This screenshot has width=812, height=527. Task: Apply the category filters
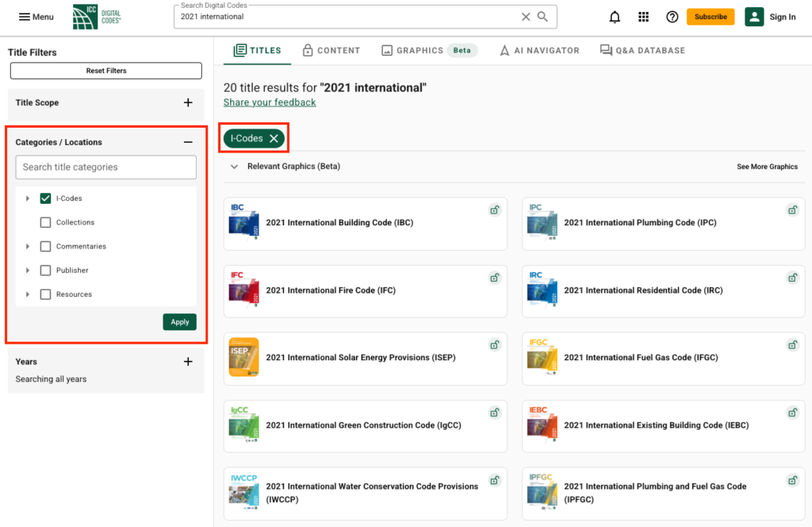coord(180,321)
